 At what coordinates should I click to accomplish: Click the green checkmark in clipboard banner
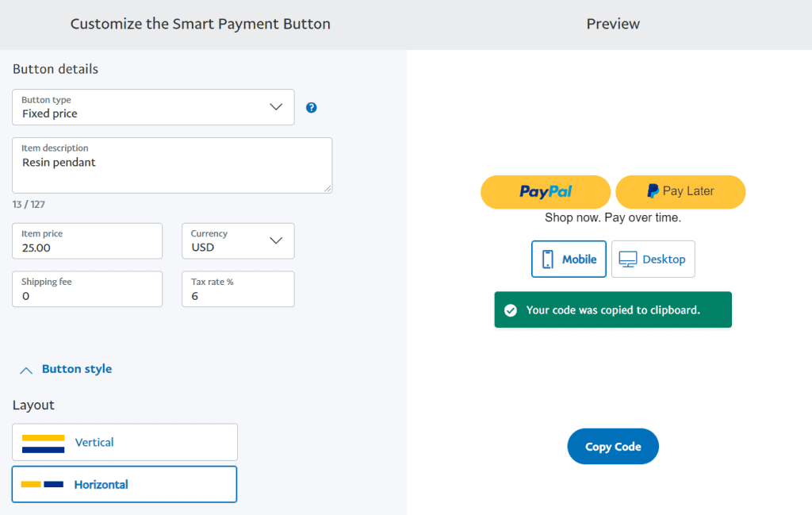(x=511, y=309)
